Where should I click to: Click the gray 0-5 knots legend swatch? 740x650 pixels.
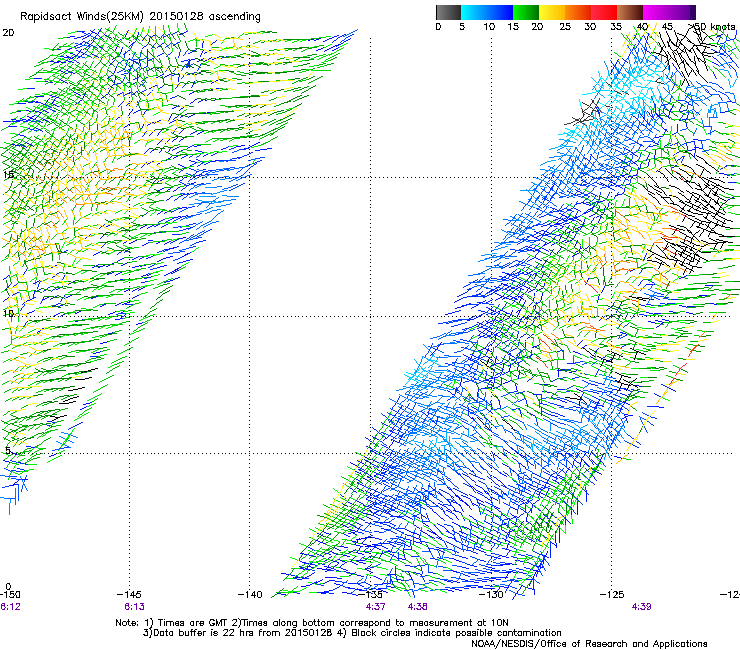448,12
